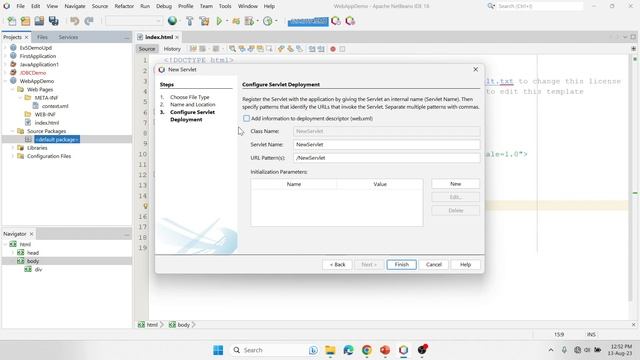Open the Run Project dropdown arrow
Screen dimensions: 640x360
227,21
